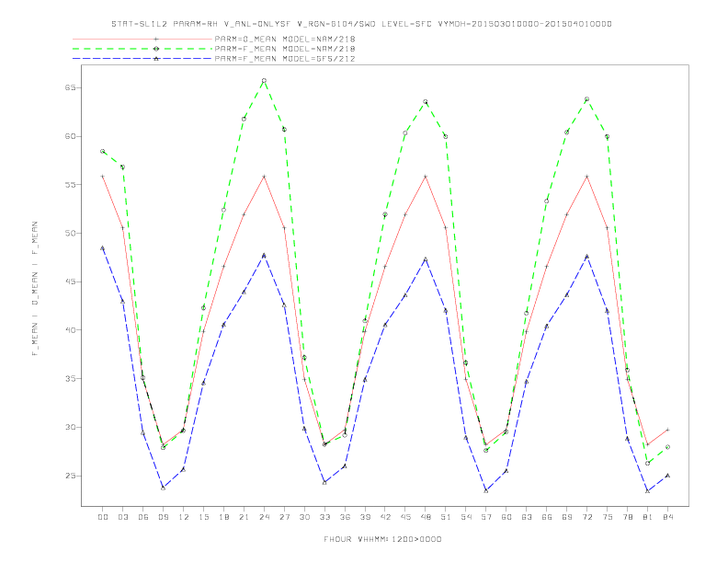This screenshot has height=563, width=728.
Task: Click the green circle data point at hour 15
Action: click(x=203, y=307)
